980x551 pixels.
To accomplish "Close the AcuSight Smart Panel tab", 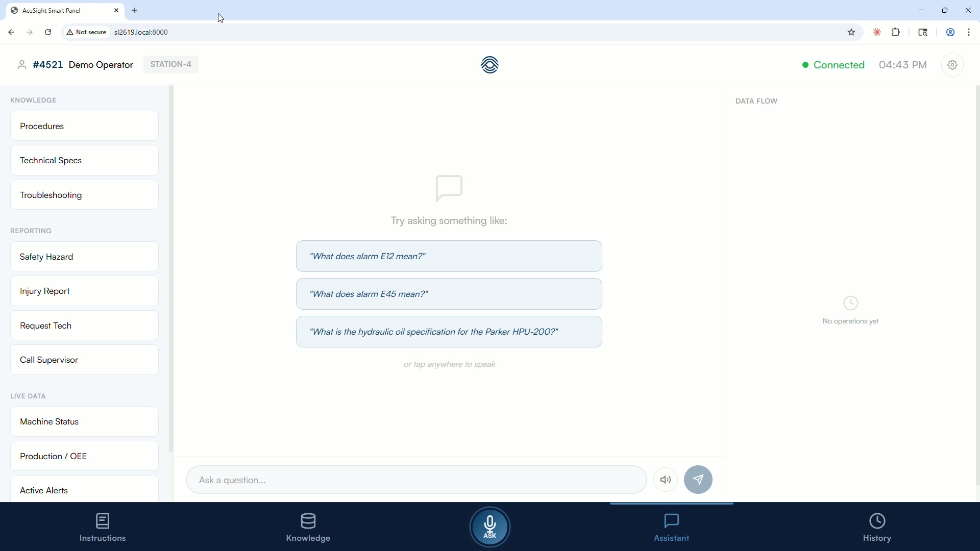I will pos(116,10).
